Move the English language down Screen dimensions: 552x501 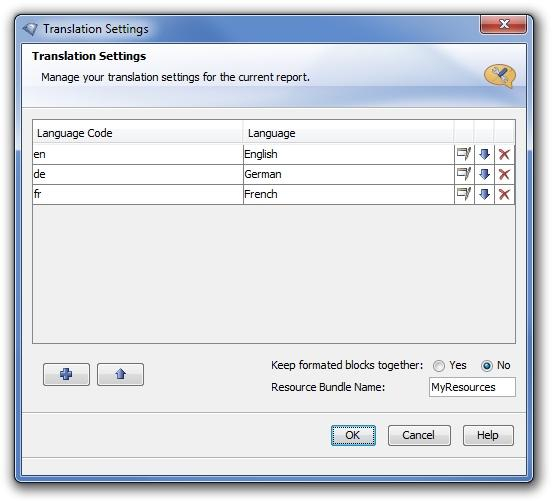484,154
